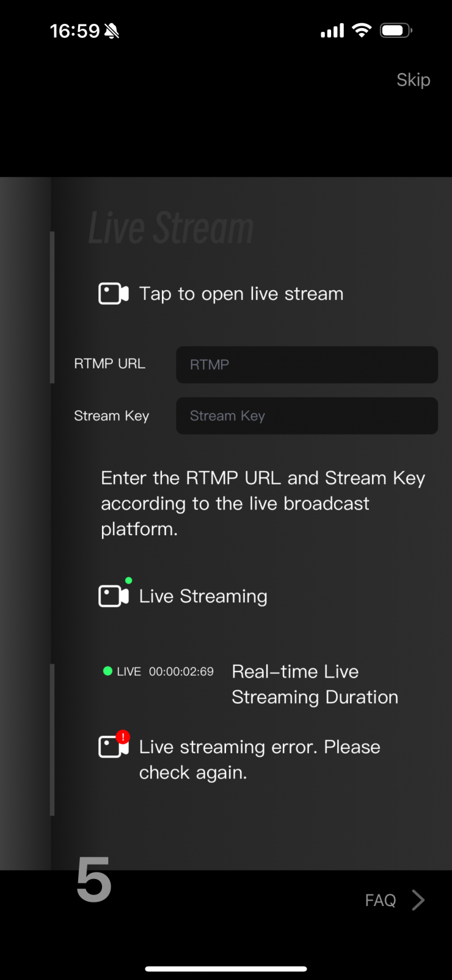Tap the page number 5 indicator

point(94,880)
